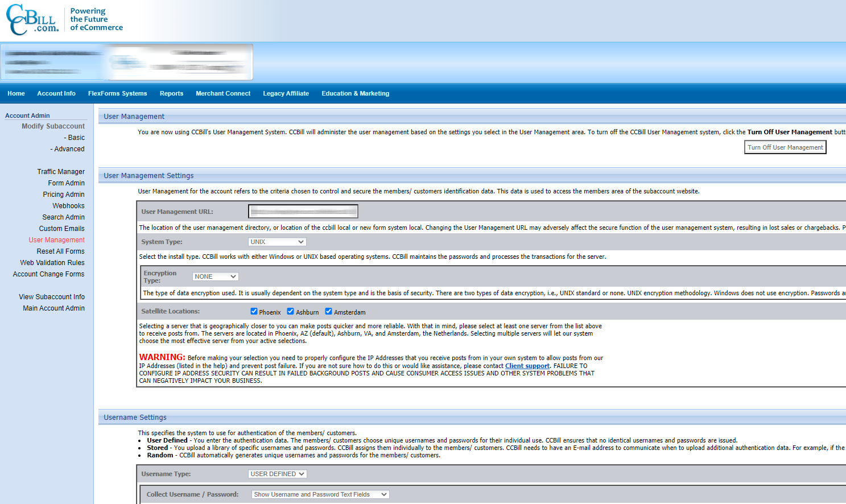Toggle the Ashburn satellite location checkbox
Screen dimensions: 846x504
(x=290, y=311)
